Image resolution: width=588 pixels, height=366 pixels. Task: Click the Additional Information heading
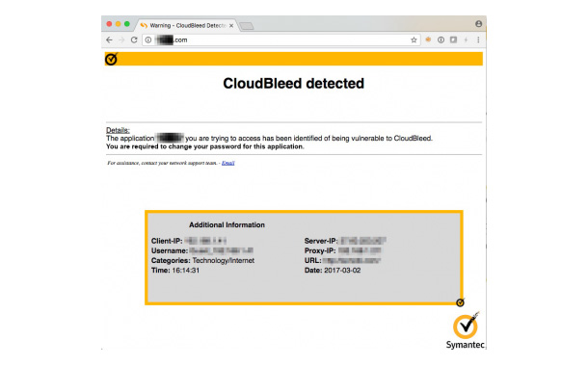tap(227, 224)
